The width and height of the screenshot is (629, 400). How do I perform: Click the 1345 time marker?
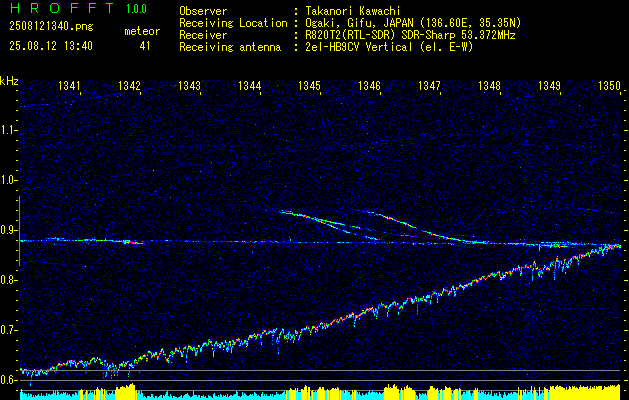coord(310,85)
